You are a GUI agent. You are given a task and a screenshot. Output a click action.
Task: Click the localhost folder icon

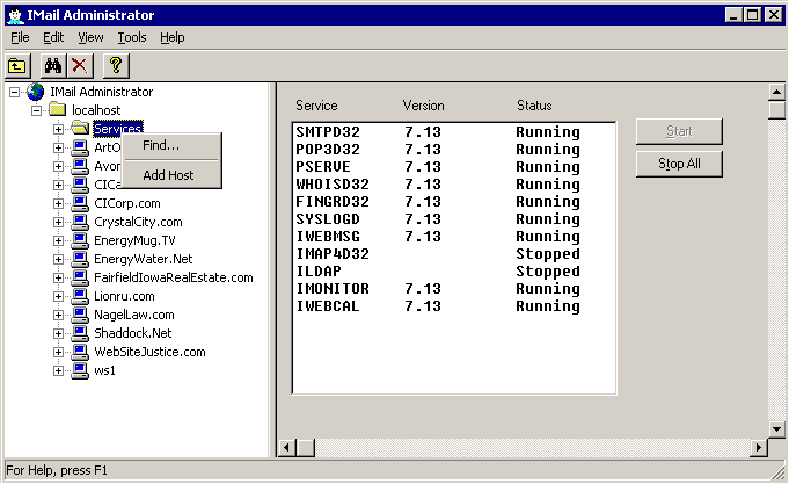[58, 110]
